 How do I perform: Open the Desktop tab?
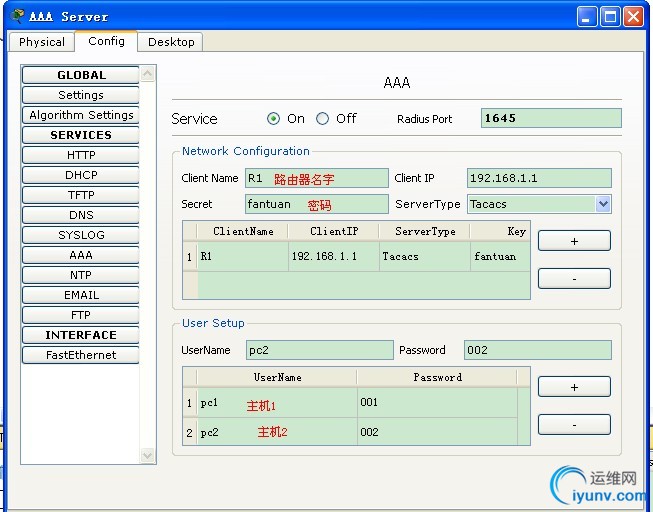(x=171, y=42)
